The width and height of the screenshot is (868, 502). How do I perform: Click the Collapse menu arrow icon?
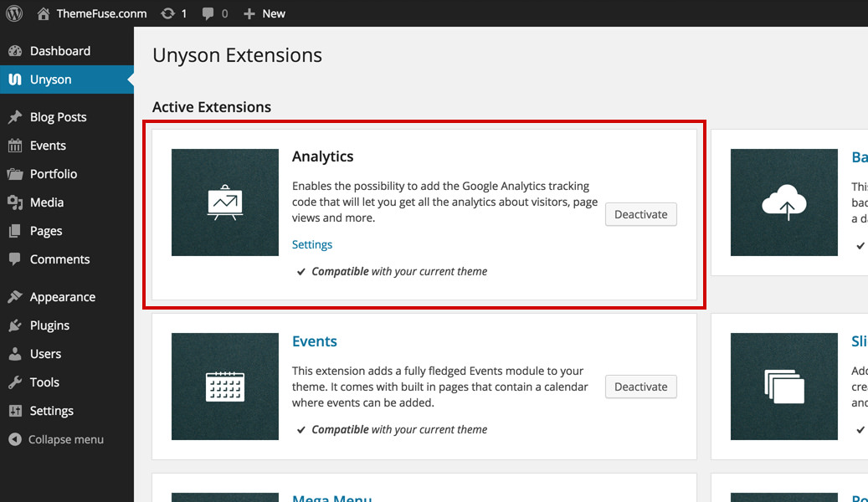pyautogui.click(x=15, y=439)
